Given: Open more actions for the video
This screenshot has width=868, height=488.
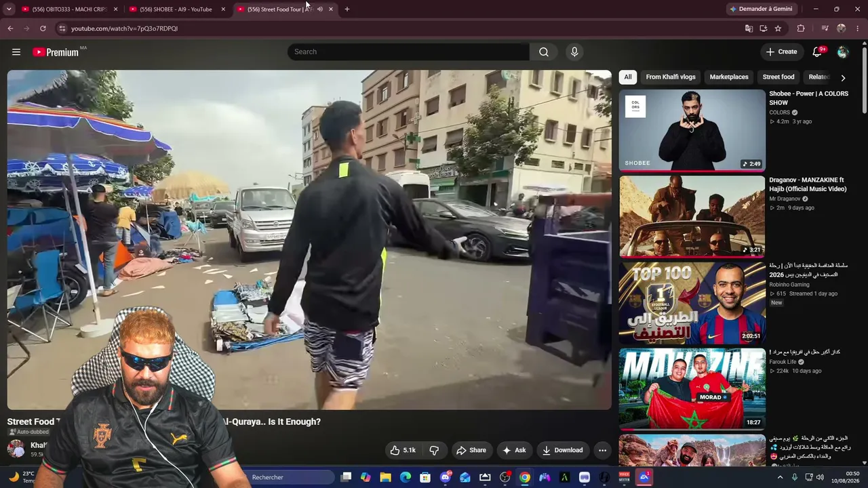Looking at the screenshot, I should [602, 450].
